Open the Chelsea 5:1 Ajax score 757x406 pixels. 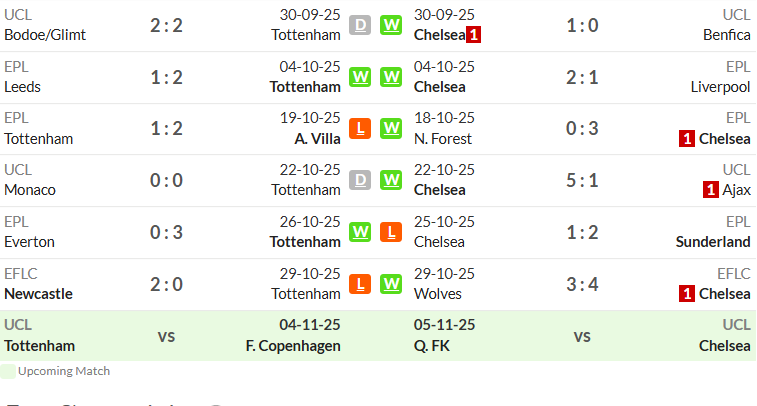pyautogui.click(x=582, y=181)
